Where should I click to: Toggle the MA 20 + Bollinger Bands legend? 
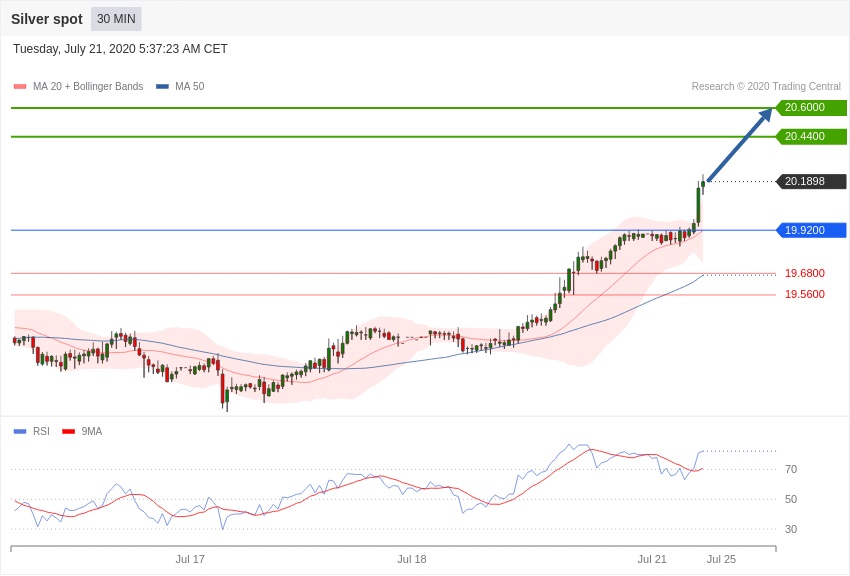tap(88, 87)
